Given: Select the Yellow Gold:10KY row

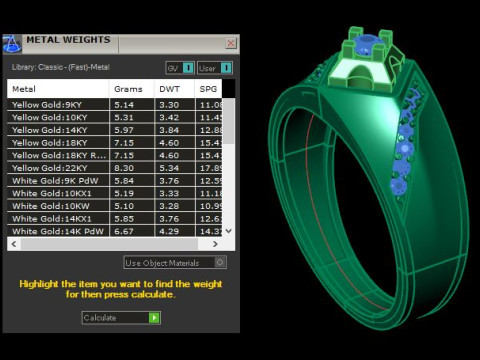Looking at the screenshot, I should (x=114, y=117).
